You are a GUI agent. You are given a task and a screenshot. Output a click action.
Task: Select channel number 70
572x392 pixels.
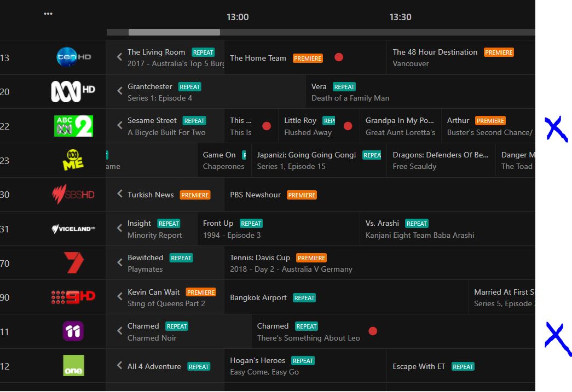pos(4,264)
